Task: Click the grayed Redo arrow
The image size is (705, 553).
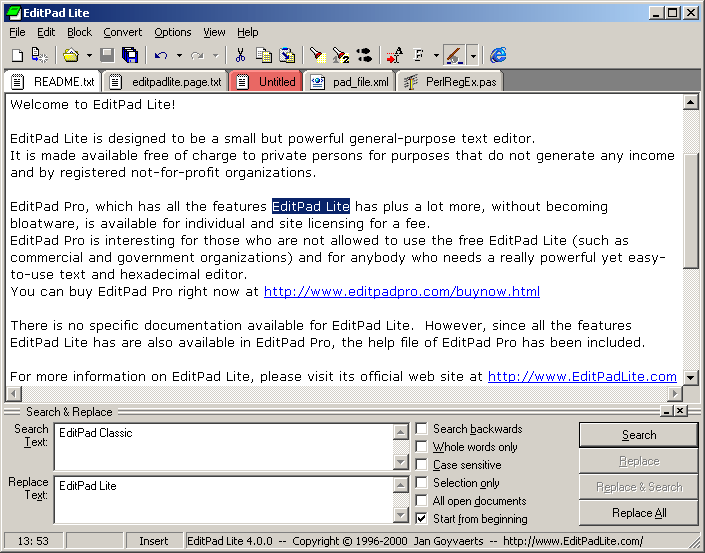Action: [x=197, y=55]
